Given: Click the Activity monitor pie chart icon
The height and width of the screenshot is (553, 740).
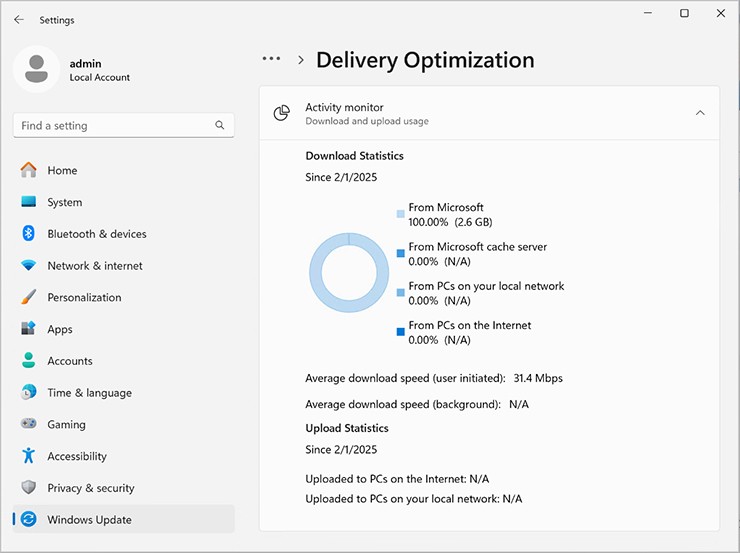Looking at the screenshot, I should 282,114.
